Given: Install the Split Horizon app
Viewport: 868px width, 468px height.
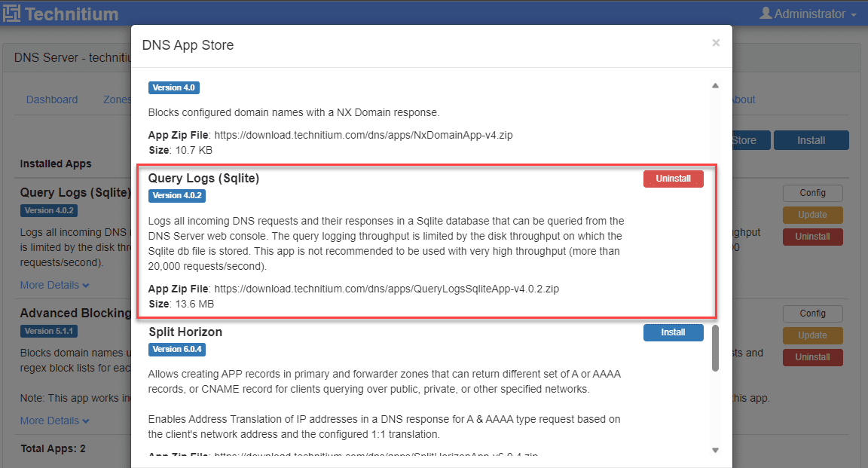Looking at the screenshot, I should [673, 332].
